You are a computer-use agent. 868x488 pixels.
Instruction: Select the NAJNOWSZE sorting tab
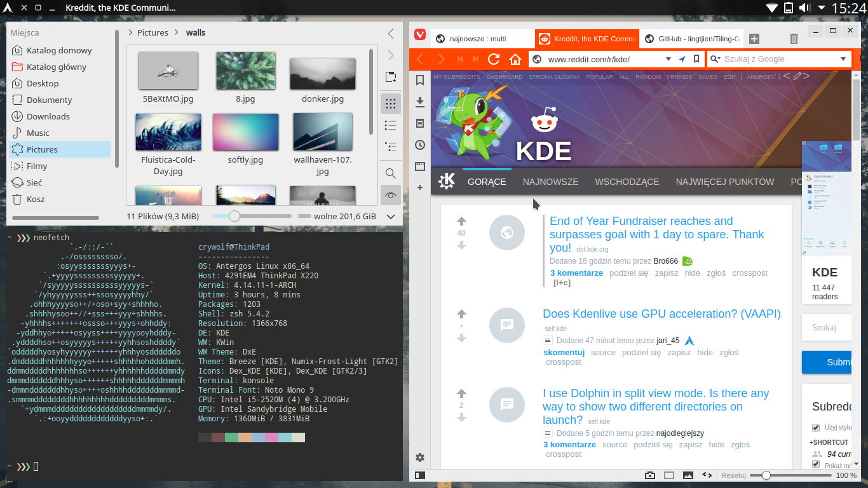[550, 182]
